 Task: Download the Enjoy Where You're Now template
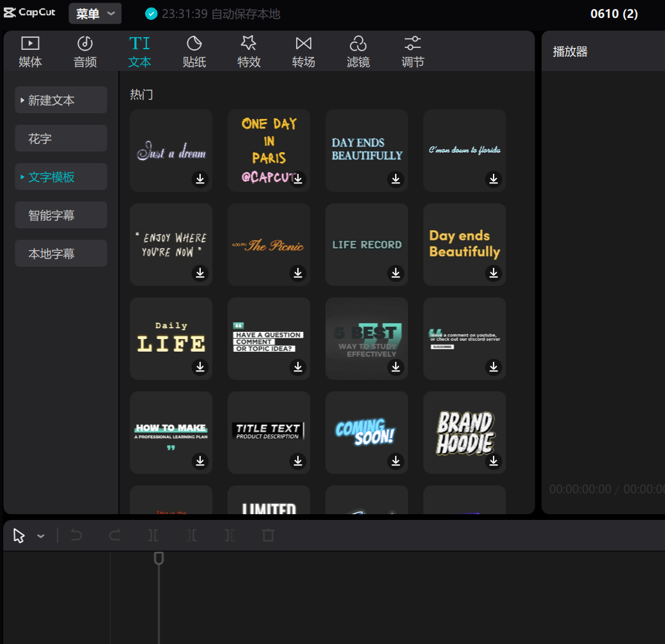click(200, 273)
